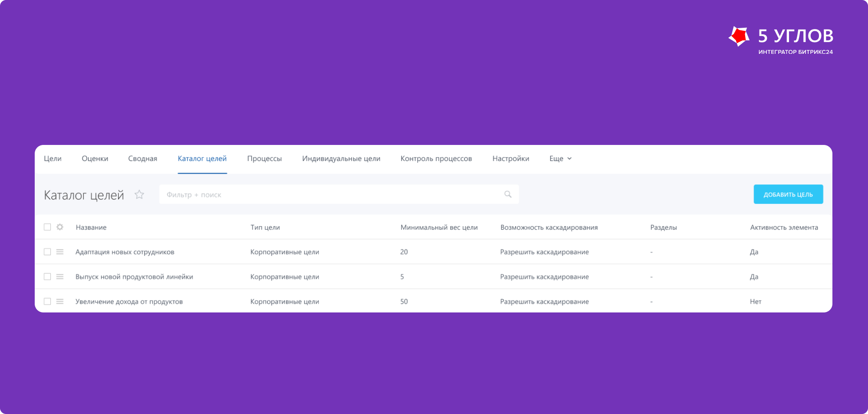Click minimum weight value 50
This screenshot has height=414, width=868.
(404, 301)
